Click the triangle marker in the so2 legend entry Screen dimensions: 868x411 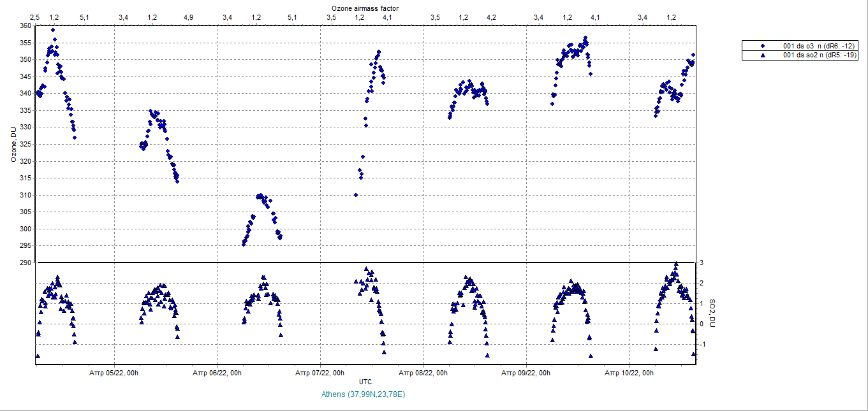pos(763,55)
